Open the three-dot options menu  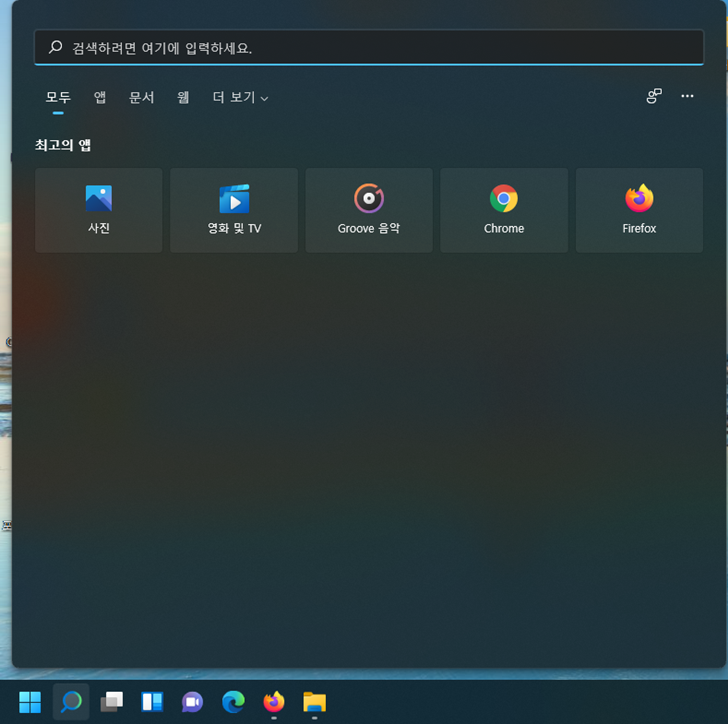(687, 96)
